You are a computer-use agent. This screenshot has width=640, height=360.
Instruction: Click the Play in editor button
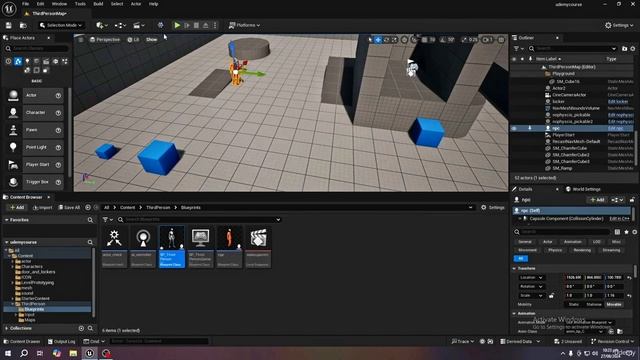click(177, 25)
